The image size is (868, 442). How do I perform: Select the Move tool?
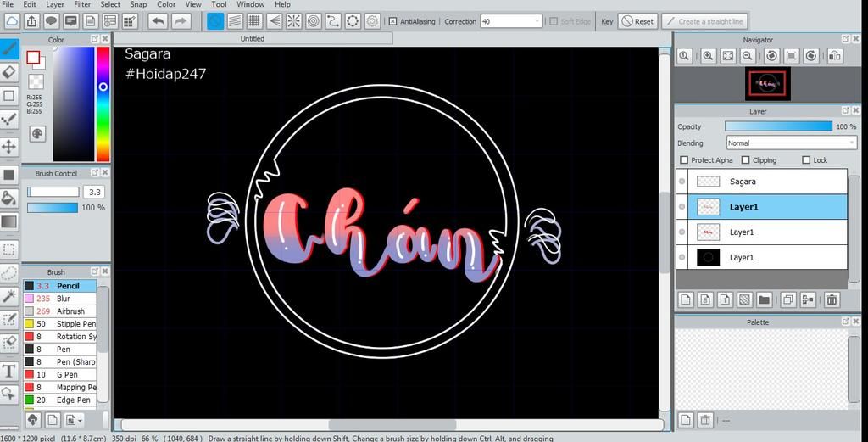pos(8,146)
